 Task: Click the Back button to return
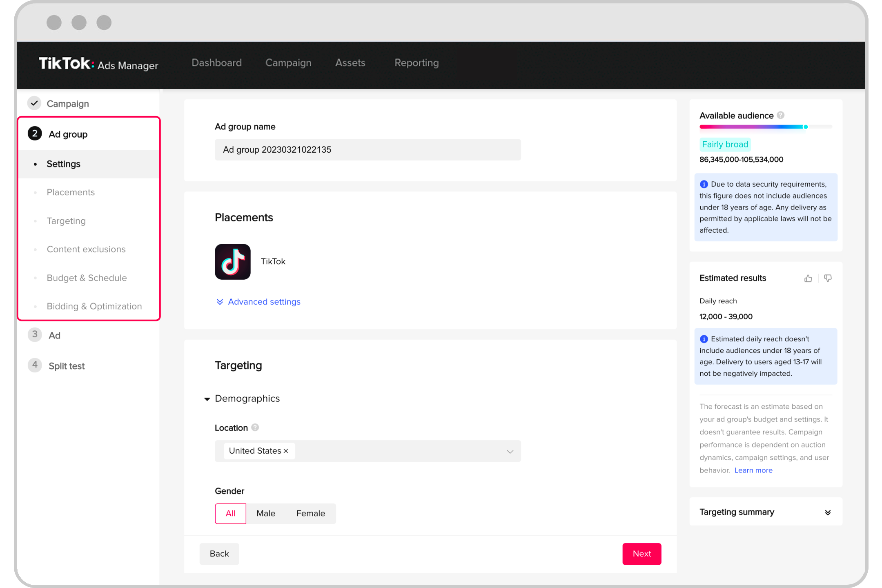coord(219,553)
